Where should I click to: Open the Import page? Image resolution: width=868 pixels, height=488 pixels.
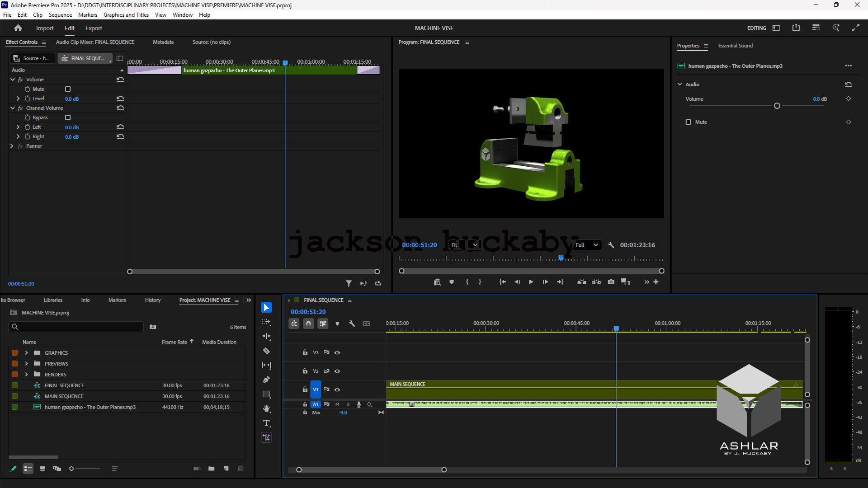pyautogui.click(x=45, y=28)
